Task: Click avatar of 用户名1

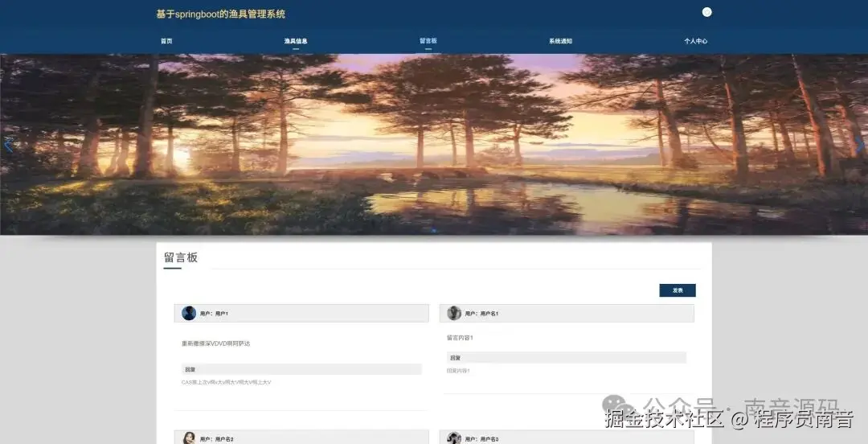Action: pyautogui.click(x=454, y=313)
